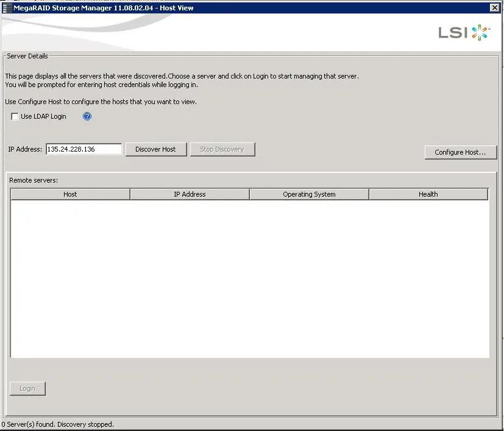Screen dimensions: 504x431
Task: Close the MegaRAID Host View window
Action: [494, 7]
